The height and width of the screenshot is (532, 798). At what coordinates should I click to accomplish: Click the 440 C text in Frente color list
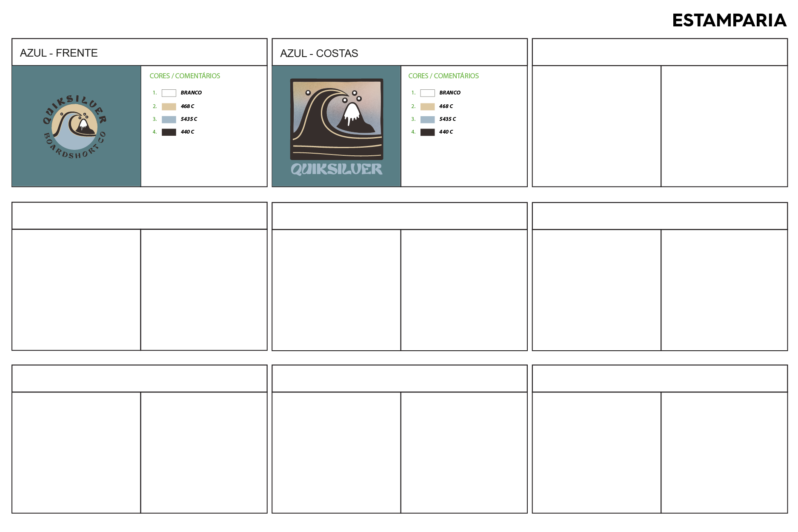pos(187,132)
